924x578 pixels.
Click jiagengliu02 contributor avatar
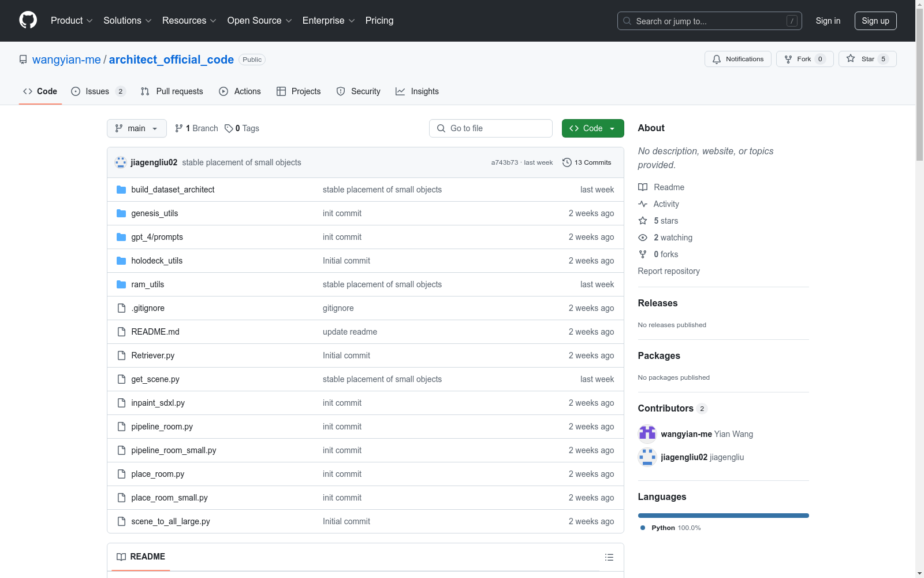(647, 457)
